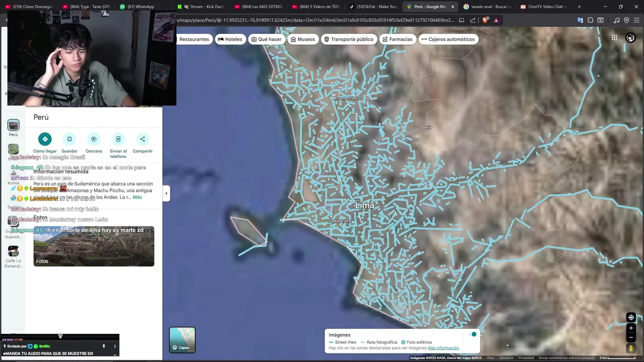Open new browser tab with plus
644x362 pixels.
[579, 7]
